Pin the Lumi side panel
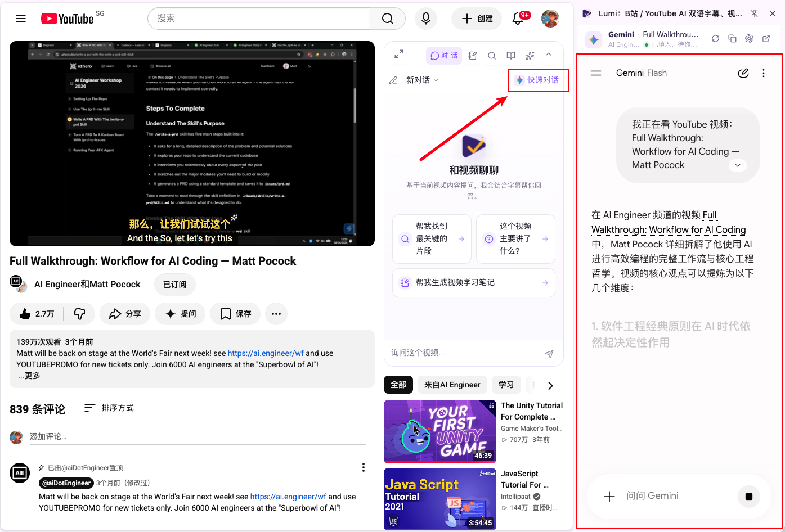 click(755, 13)
